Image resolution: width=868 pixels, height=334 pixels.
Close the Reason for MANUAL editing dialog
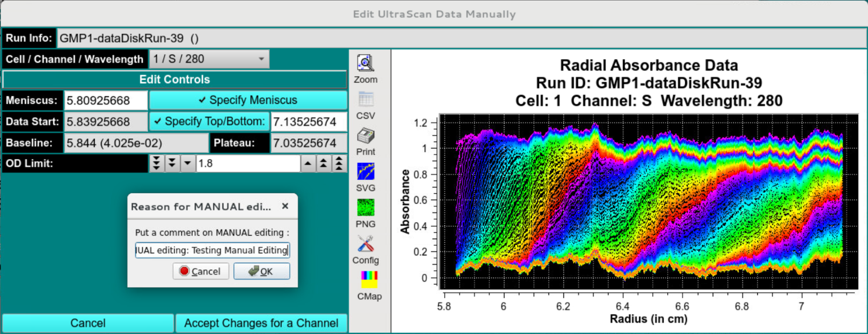[285, 206]
